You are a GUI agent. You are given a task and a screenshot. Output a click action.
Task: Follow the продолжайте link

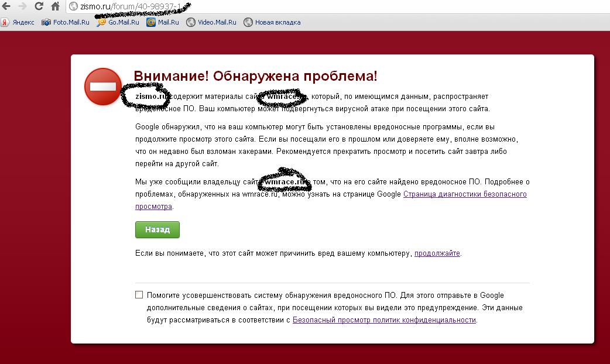pos(437,253)
